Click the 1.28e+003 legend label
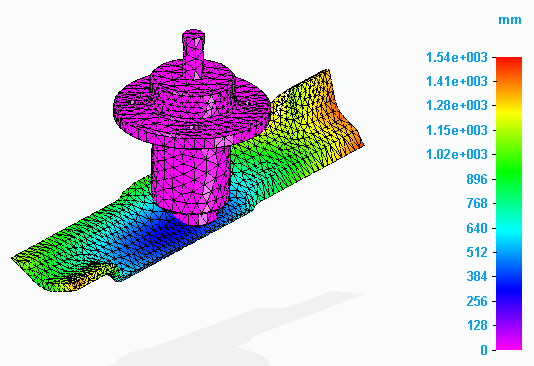The image size is (534, 366). [x=457, y=106]
